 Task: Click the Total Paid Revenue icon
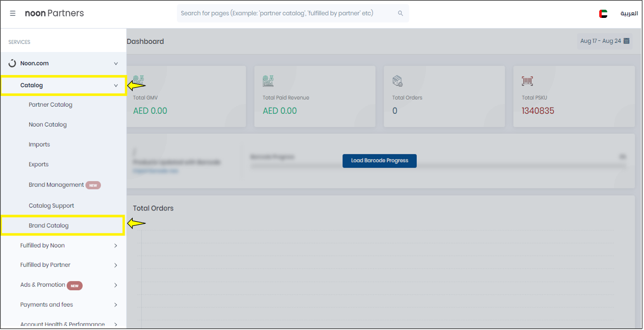pyautogui.click(x=268, y=81)
